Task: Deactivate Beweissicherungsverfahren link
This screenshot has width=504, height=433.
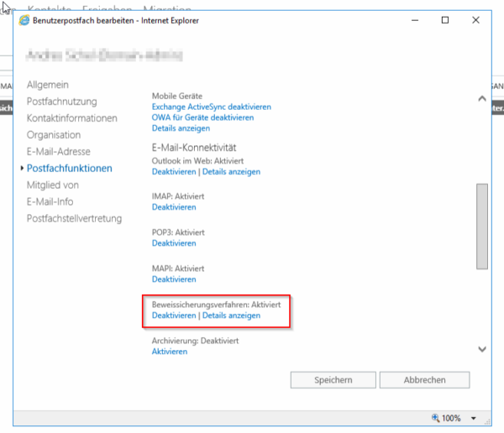Action: tap(174, 316)
